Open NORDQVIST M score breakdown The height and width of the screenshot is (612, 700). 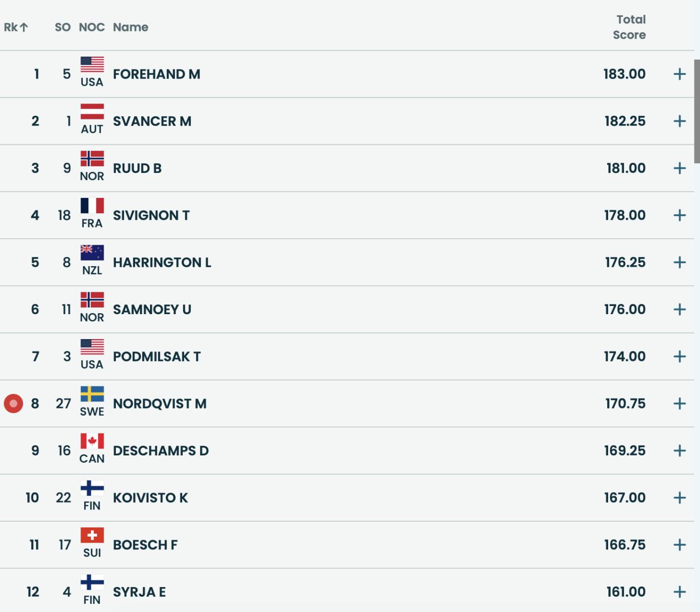(x=679, y=404)
